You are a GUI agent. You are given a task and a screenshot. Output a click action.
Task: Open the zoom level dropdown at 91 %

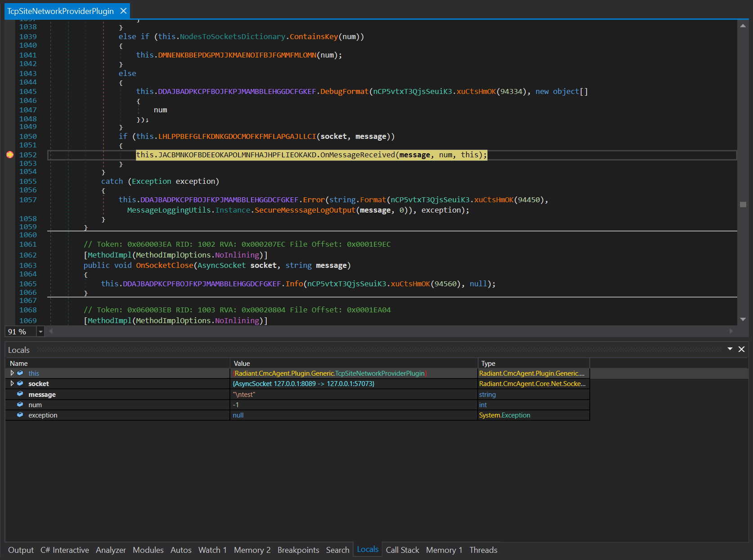coord(40,332)
